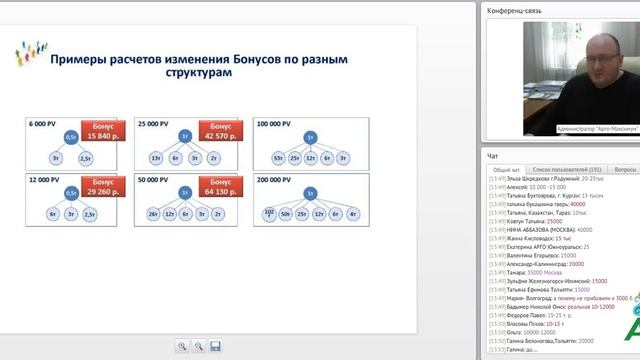Select the presenter's webcam video
640x360 pixels.
pyautogui.click(x=582, y=78)
